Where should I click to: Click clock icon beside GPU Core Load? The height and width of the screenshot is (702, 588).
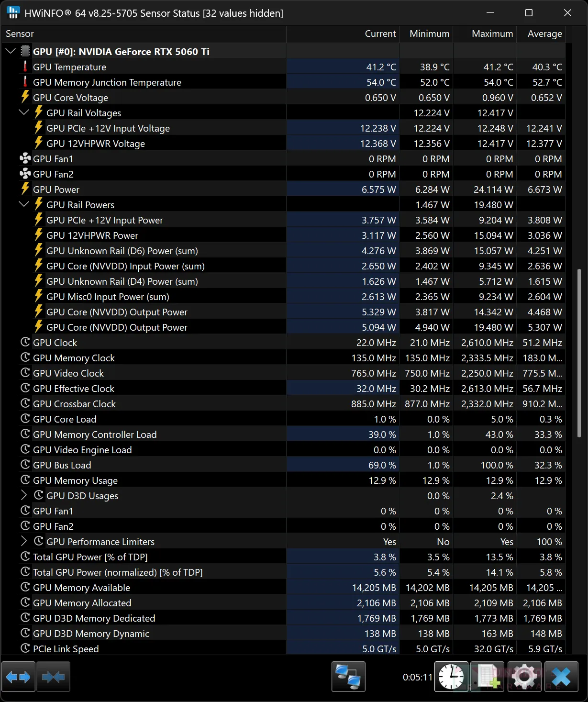pyautogui.click(x=25, y=419)
